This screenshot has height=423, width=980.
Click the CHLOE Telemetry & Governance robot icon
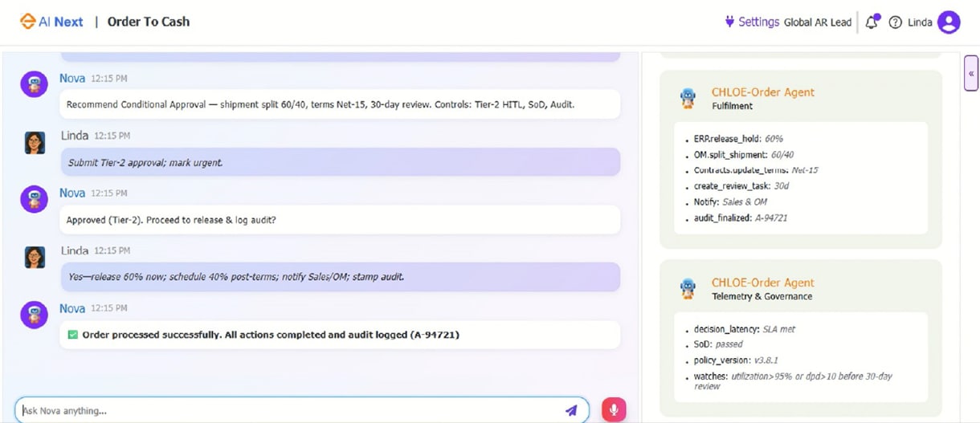(687, 289)
